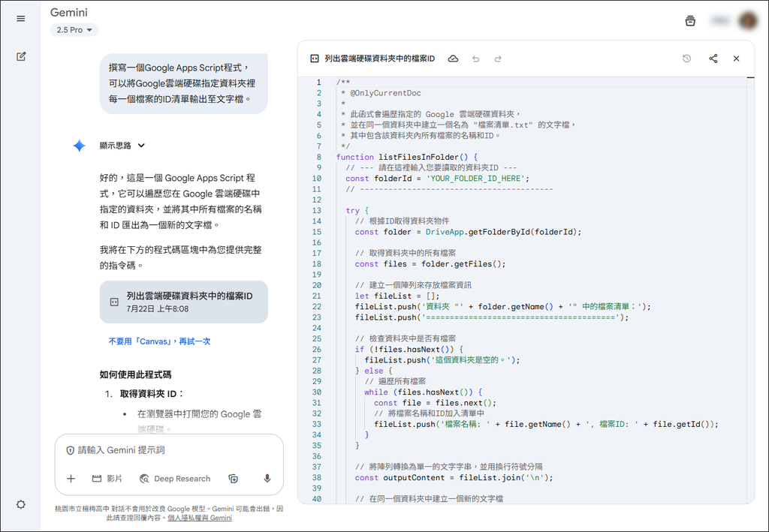
Task: Select the Deep Research tool
Action: click(x=175, y=479)
